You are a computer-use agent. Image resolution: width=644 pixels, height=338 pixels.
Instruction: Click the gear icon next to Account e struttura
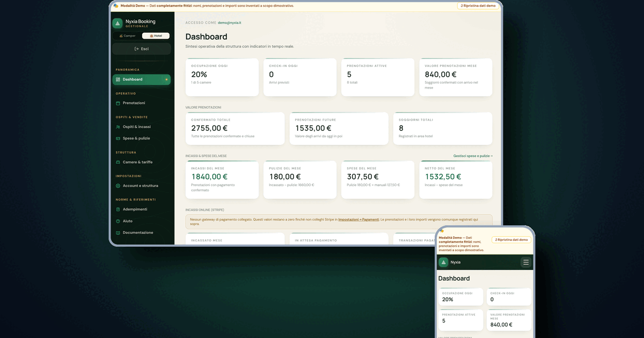click(118, 186)
